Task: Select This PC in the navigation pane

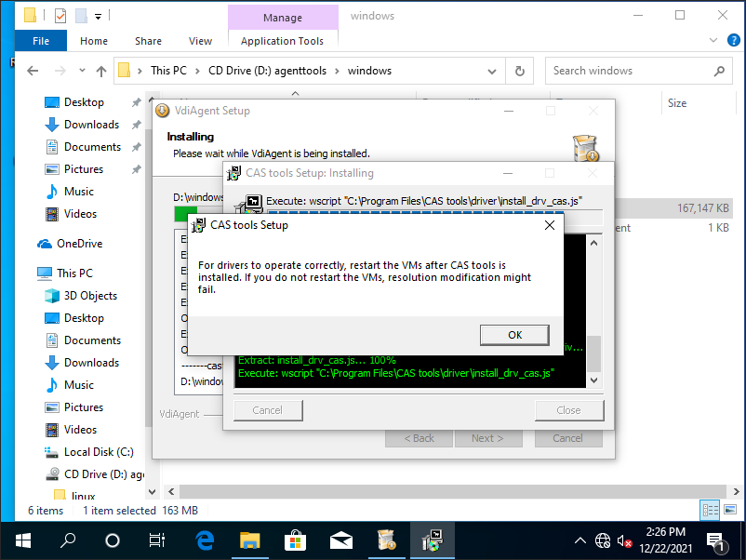Action: coord(74,273)
